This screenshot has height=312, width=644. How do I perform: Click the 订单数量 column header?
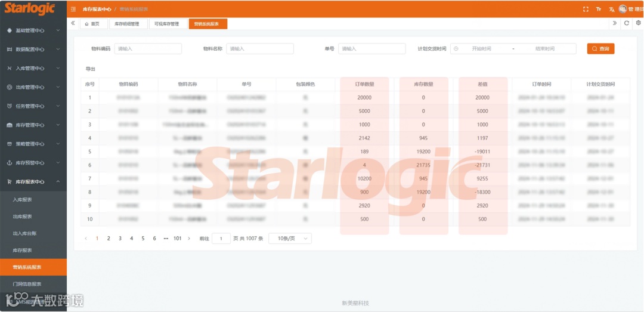(364, 84)
